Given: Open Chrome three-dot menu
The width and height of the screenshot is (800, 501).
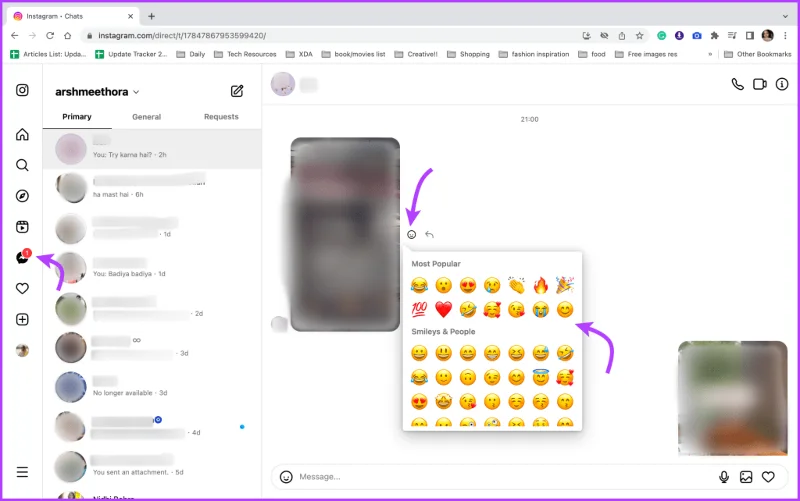Looking at the screenshot, I should coord(785,35).
